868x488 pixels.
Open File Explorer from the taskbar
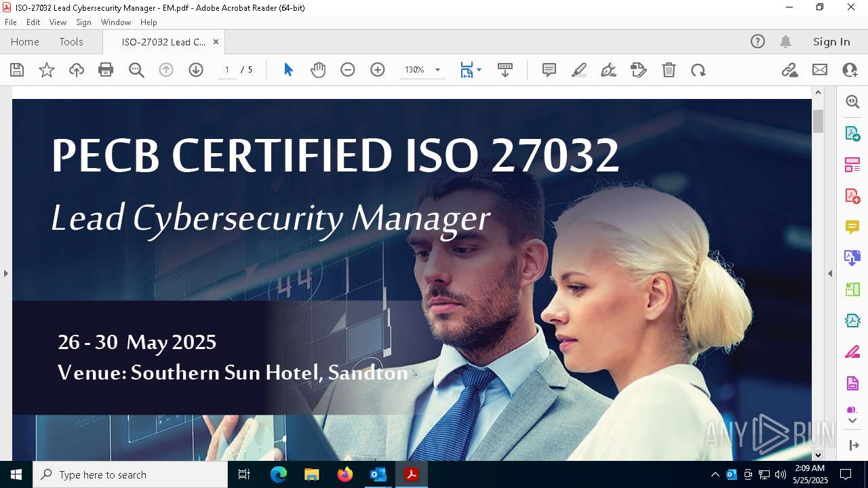point(312,474)
